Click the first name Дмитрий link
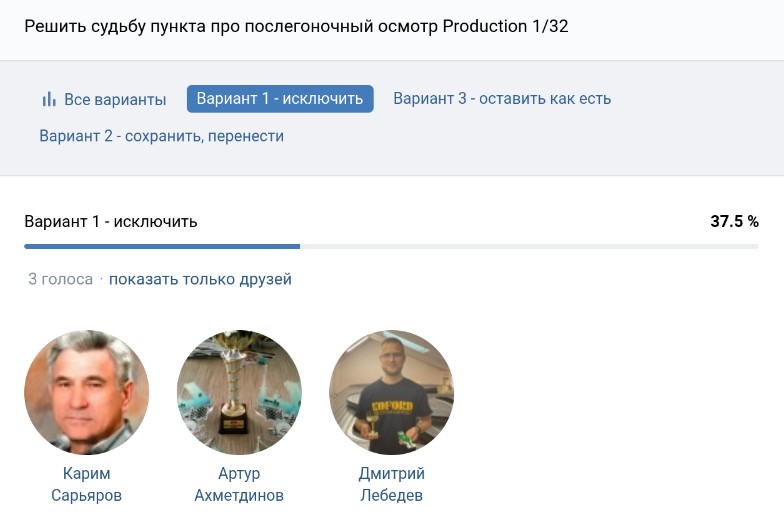Image resolution: width=784 pixels, height=525 pixels. click(x=391, y=473)
